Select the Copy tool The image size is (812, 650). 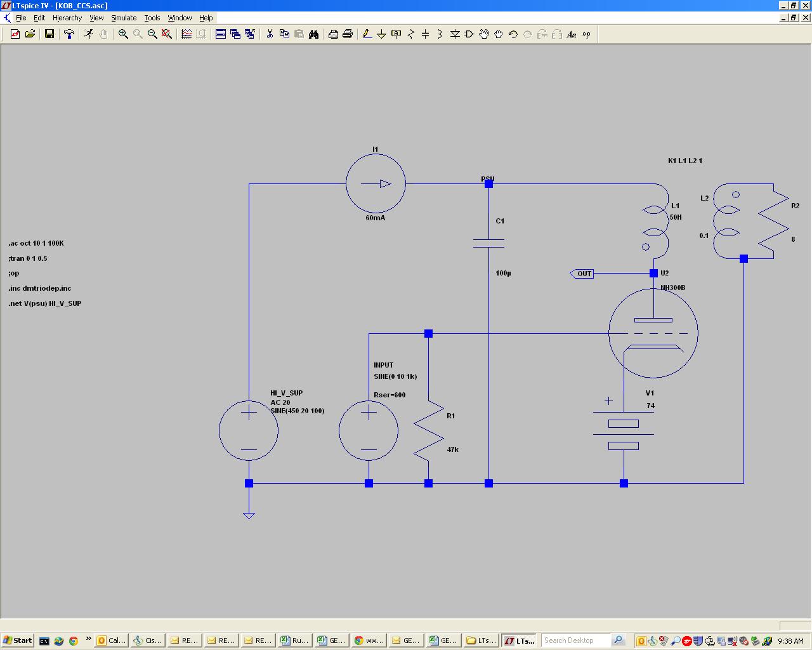(x=284, y=34)
